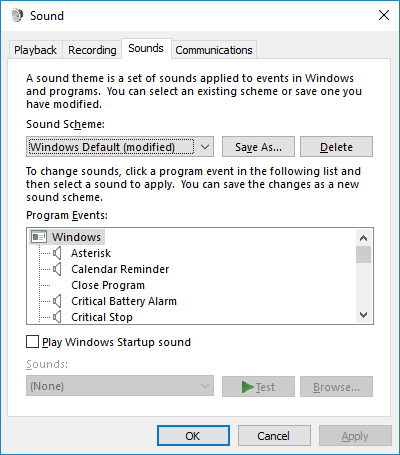This screenshot has height=455, width=400.
Task: Click the green play arrow on Test
Action: coord(248,387)
